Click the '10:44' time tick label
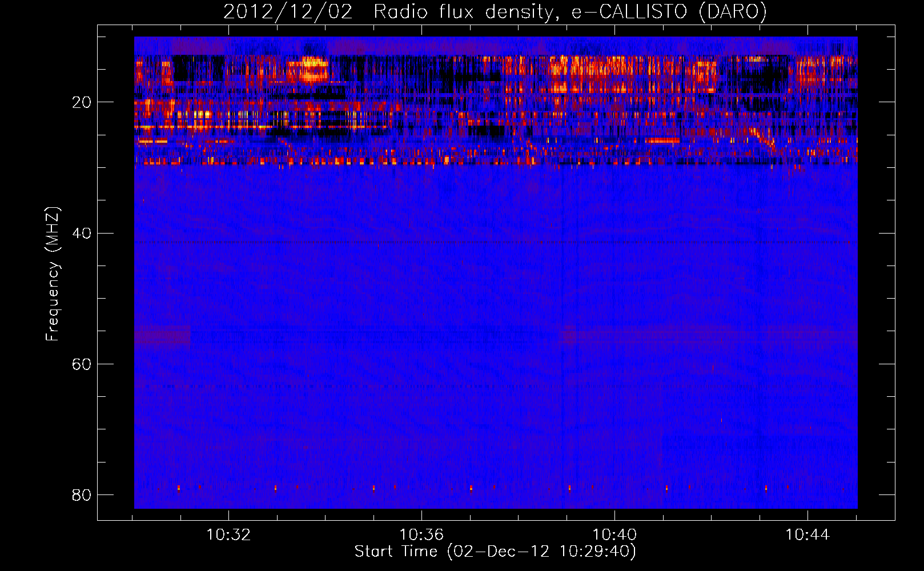924x571 pixels. (x=808, y=534)
